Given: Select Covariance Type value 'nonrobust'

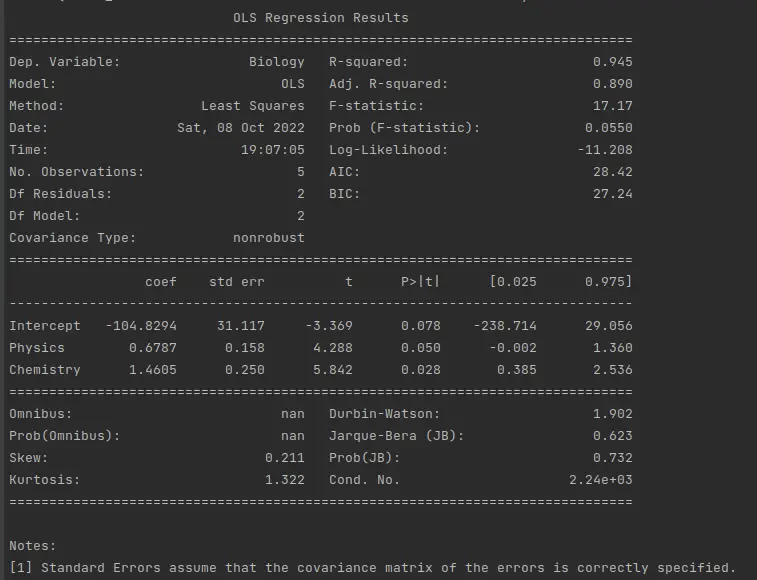Looking at the screenshot, I should click(269, 238).
